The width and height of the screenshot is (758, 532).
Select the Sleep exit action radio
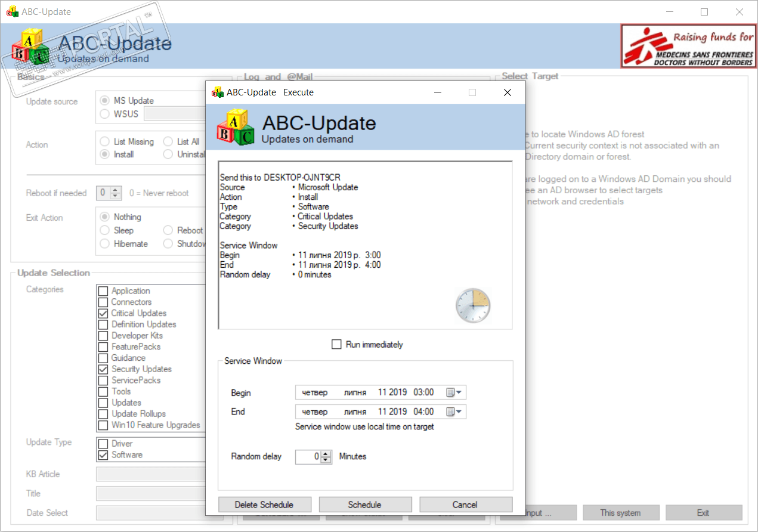click(x=105, y=230)
